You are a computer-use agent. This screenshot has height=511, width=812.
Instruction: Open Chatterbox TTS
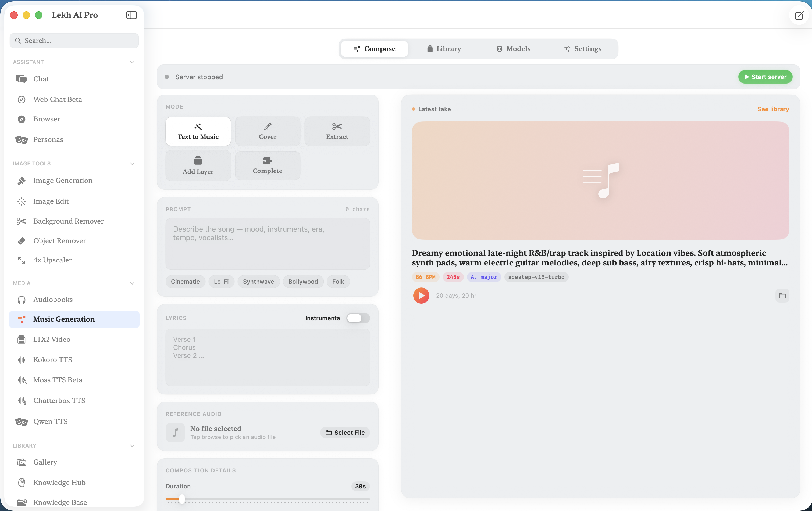74,401
